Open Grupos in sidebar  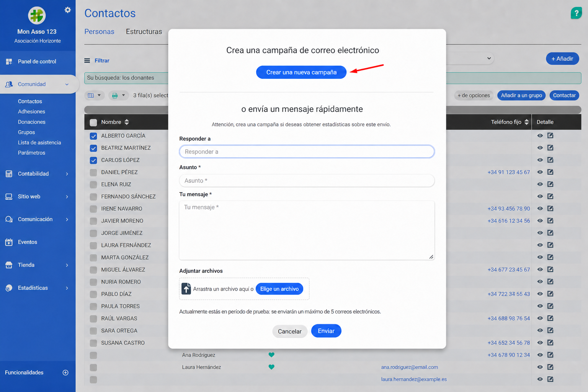(x=26, y=132)
